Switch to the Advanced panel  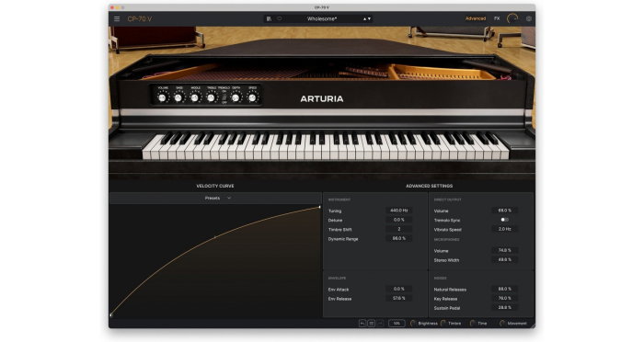tap(476, 18)
